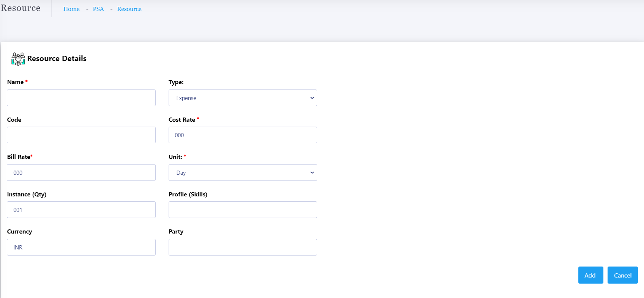644x298 pixels.
Task: Click the Cancel button
Action: pos(623,275)
